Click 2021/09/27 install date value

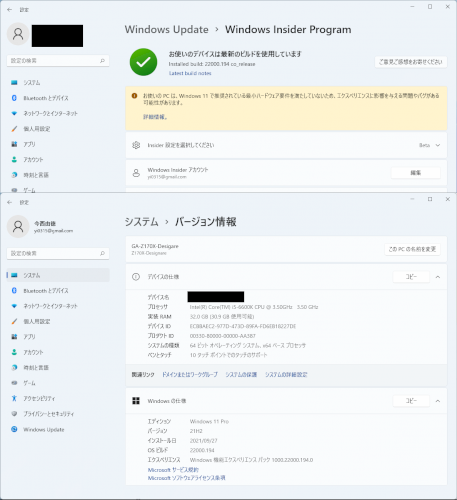(x=203, y=441)
